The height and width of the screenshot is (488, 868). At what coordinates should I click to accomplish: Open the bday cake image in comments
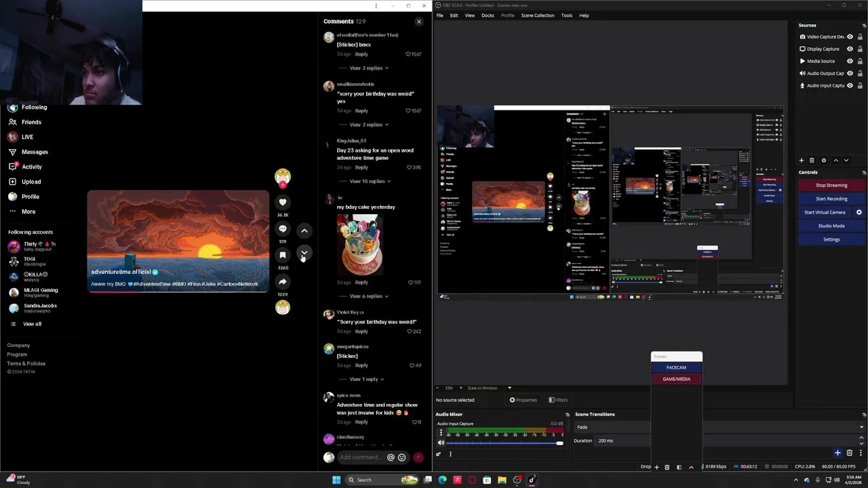pos(359,244)
